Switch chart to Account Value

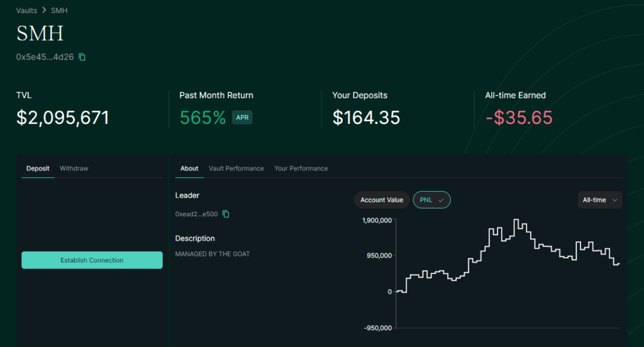pos(381,200)
